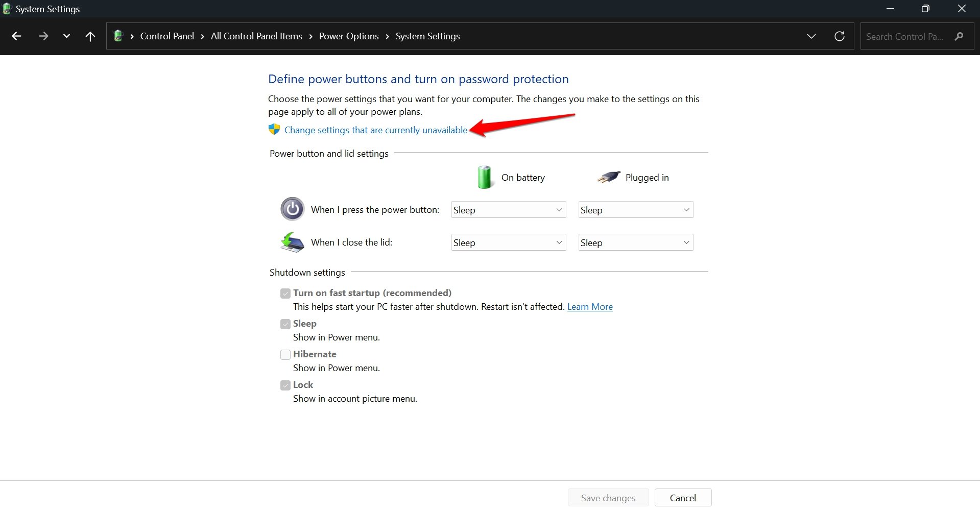Open close lid On battery dropdown

tap(509, 242)
